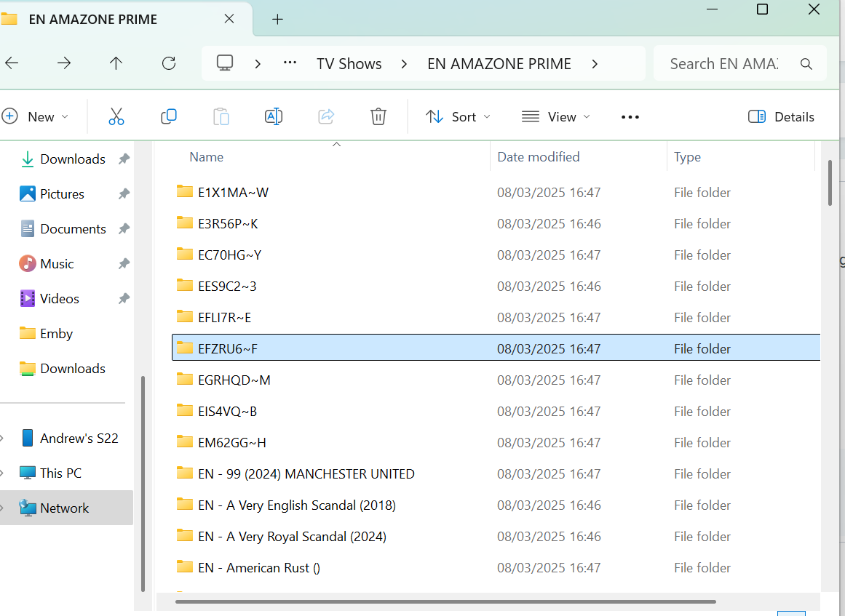Image resolution: width=845 pixels, height=616 pixels.
Task: Click the Paste toolbar icon
Action: tap(221, 116)
